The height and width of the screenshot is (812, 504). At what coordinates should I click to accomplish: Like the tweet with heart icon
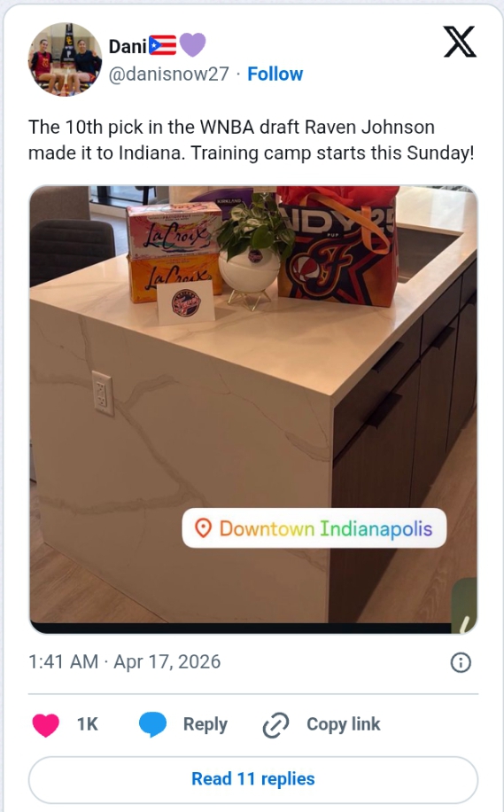45,724
